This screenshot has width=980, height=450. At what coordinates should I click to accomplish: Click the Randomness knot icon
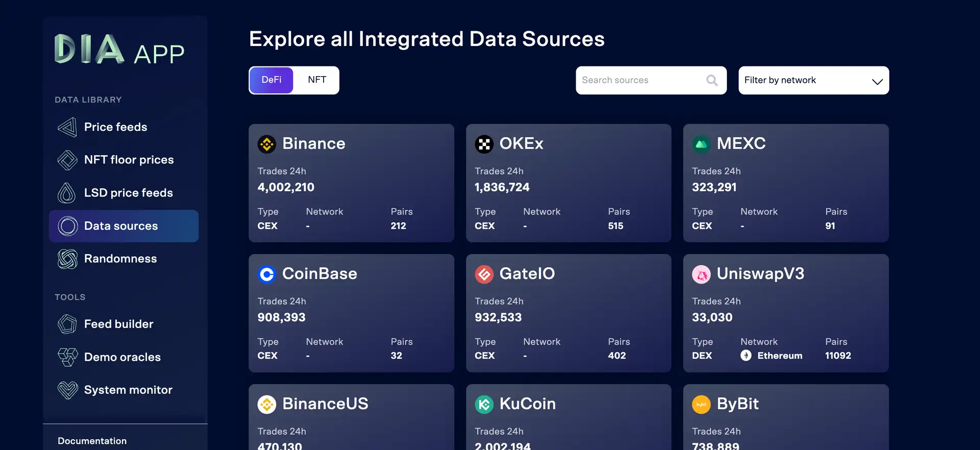click(67, 259)
